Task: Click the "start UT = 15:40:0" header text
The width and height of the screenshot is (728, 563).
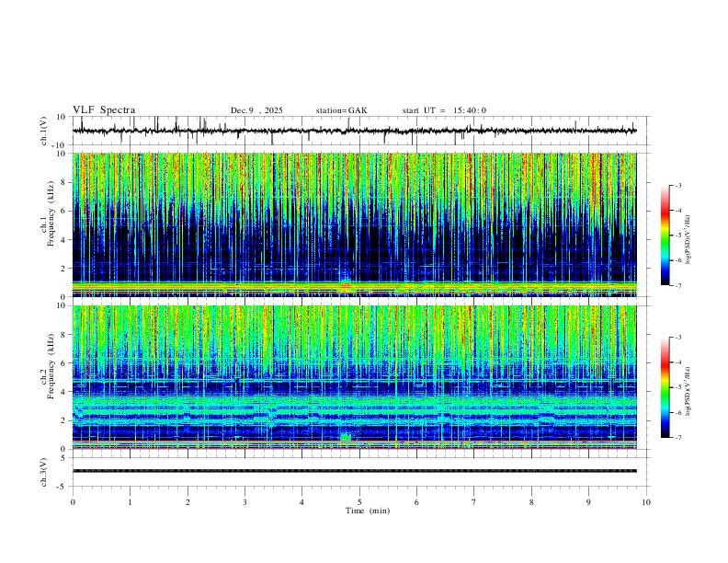Action: click(444, 110)
